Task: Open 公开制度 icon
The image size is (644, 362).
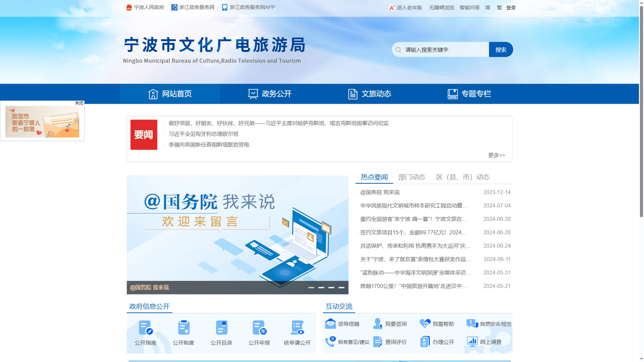Action: (x=184, y=328)
